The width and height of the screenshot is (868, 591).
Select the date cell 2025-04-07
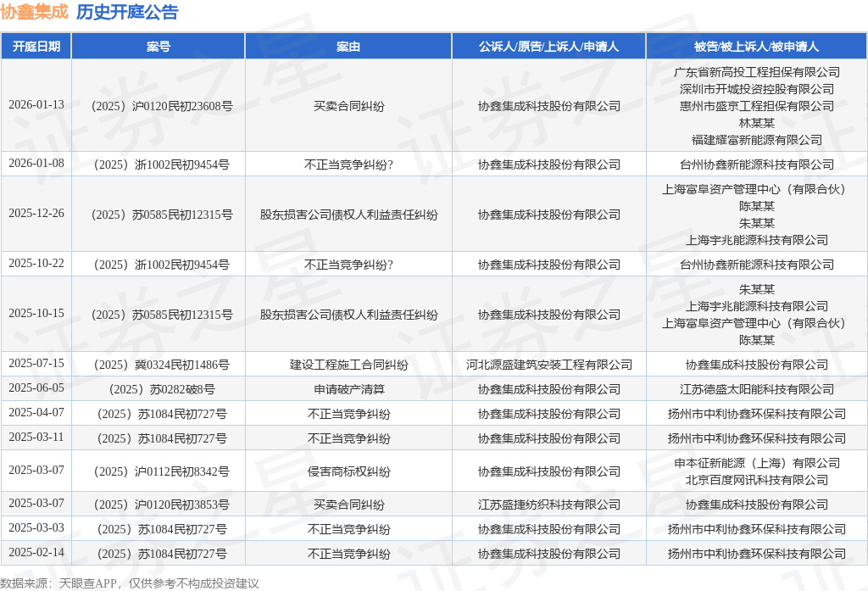pos(36,413)
